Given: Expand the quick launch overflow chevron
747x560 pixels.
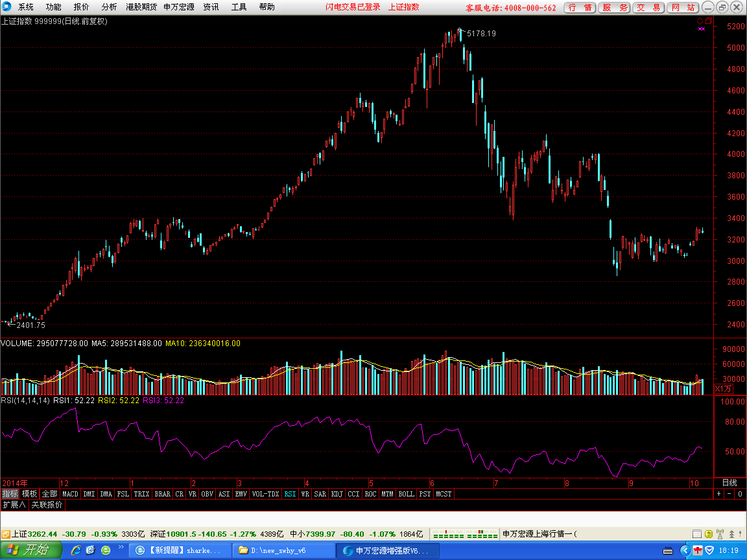Looking at the screenshot, I should click(x=121, y=548).
